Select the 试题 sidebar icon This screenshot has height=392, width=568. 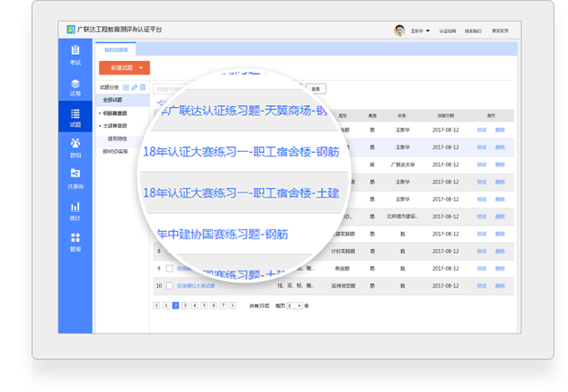click(x=75, y=118)
